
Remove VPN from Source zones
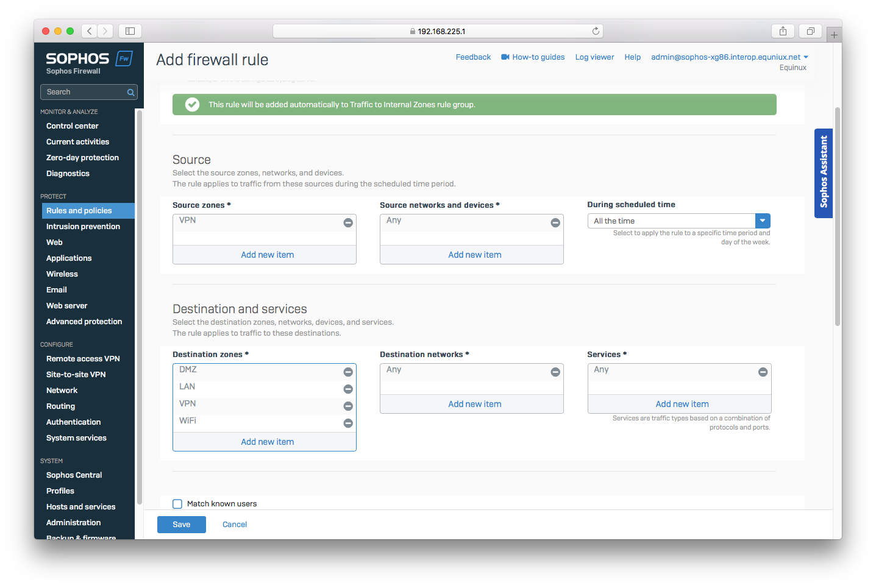point(348,222)
